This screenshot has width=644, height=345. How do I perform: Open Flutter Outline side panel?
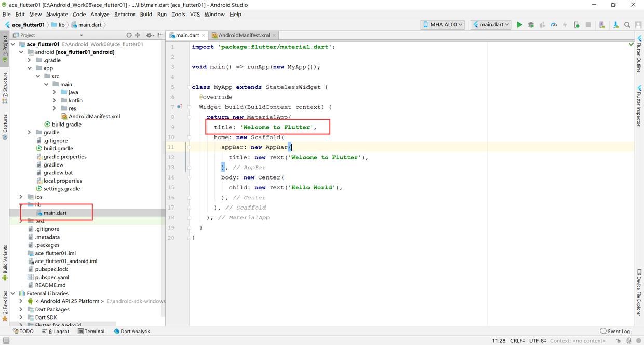tap(639, 54)
